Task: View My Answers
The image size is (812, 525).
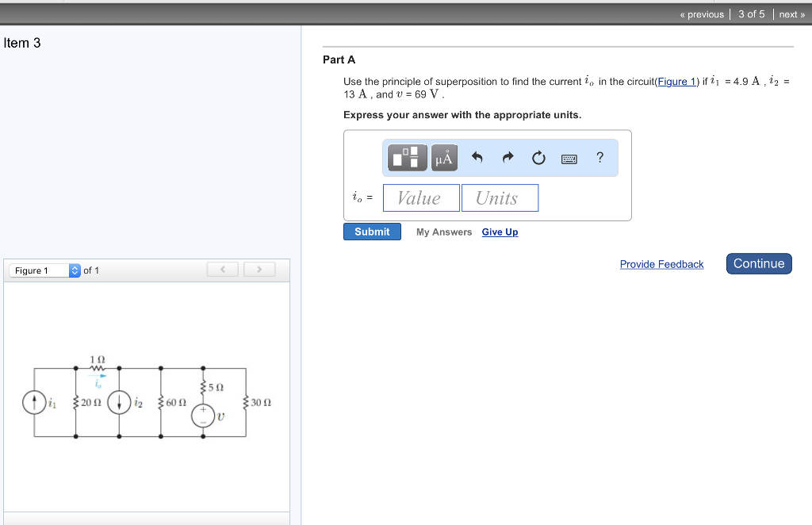Action: tap(443, 232)
